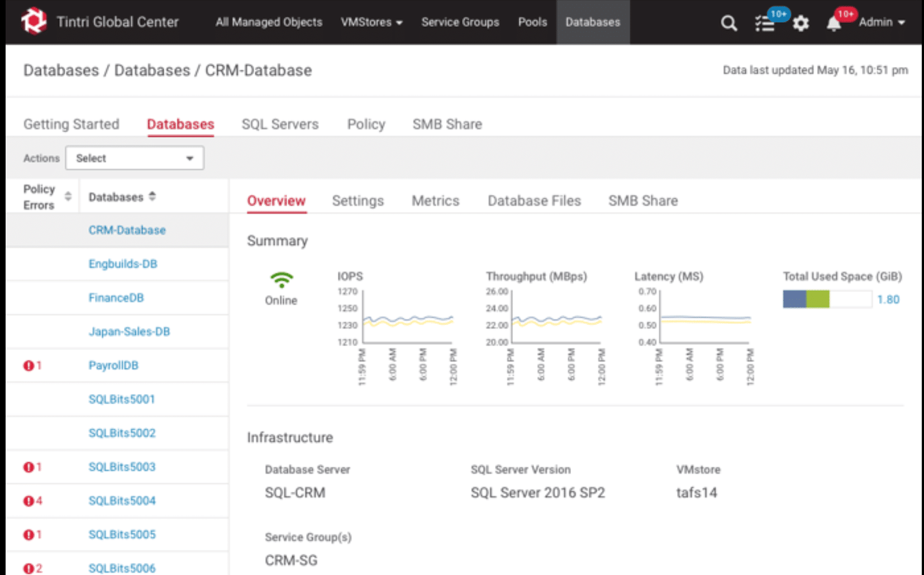
Task: Open the SQLBits5001 database
Action: 122,399
